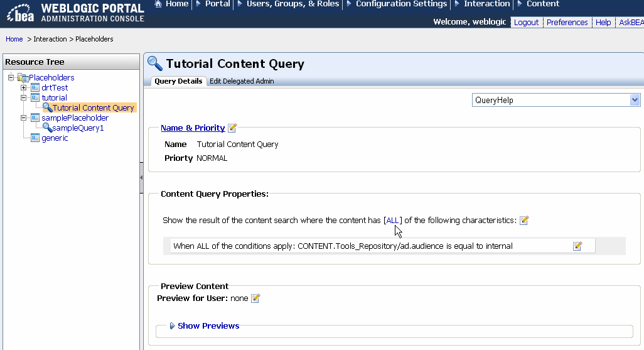
Task: Open Users, Groups, & Roles menu
Action: tap(293, 4)
